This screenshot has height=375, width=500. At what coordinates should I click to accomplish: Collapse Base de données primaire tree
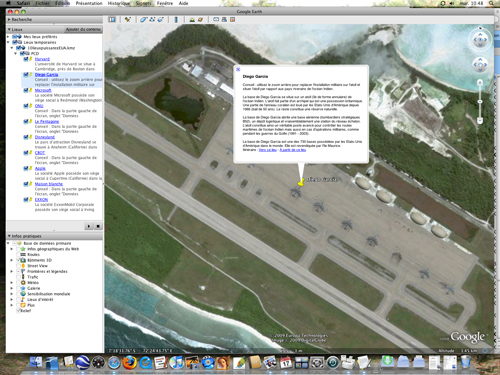point(9,243)
